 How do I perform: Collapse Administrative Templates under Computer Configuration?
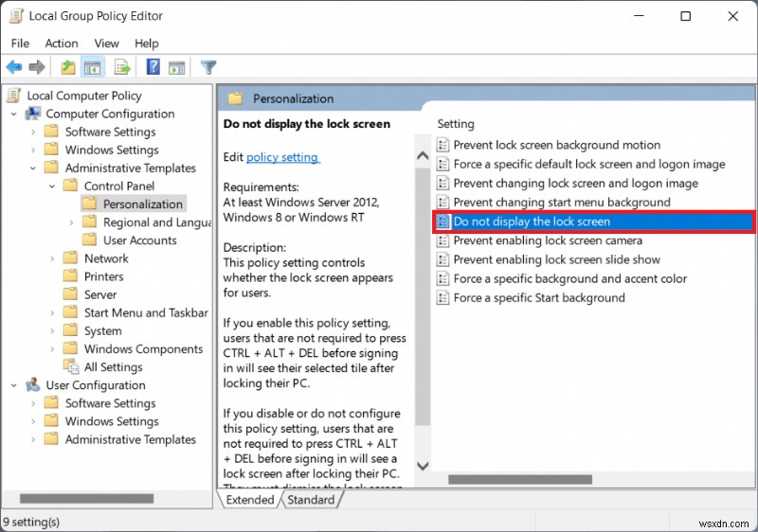[x=33, y=168]
